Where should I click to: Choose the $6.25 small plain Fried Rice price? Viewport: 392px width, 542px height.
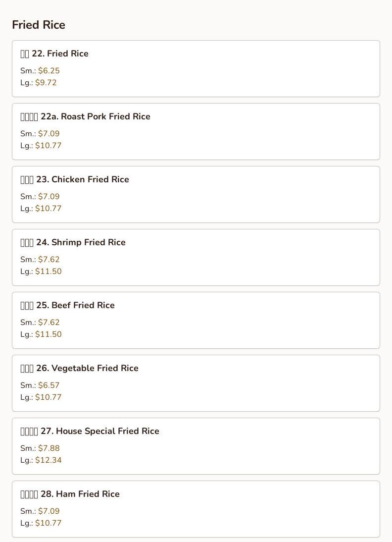49,71
